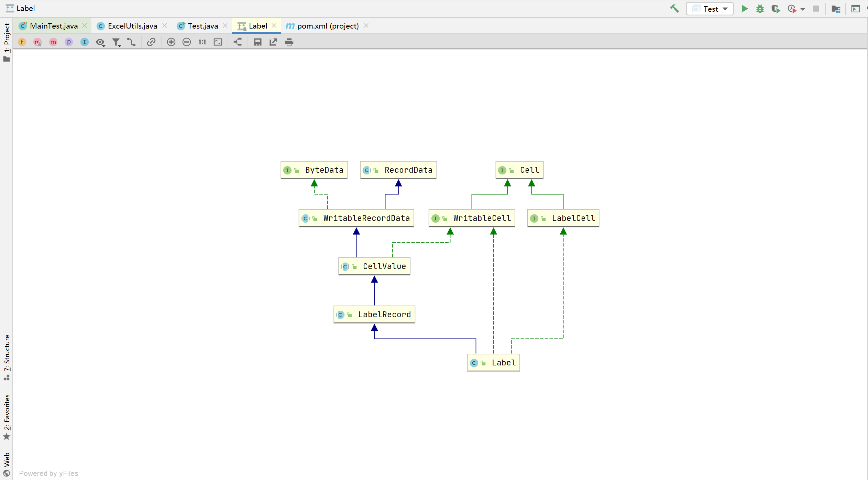Run Test with the green play button
The height and width of the screenshot is (480, 868).
click(745, 9)
